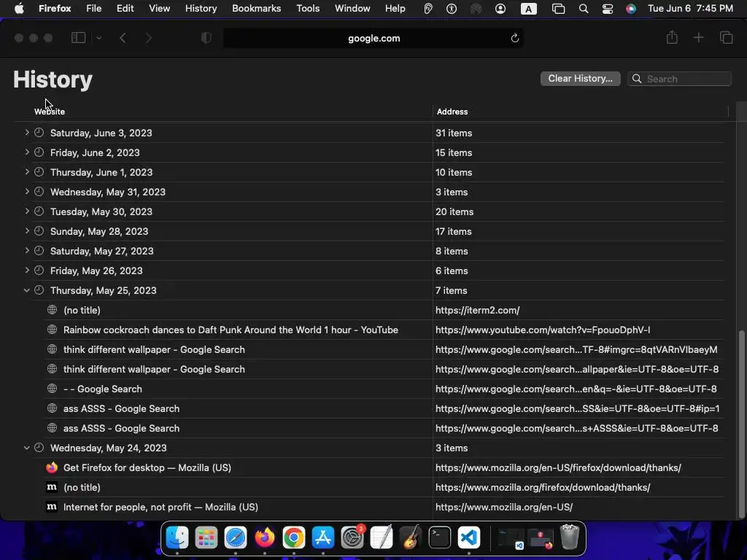Show the tab overview icon
747x560 pixels.
click(726, 38)
